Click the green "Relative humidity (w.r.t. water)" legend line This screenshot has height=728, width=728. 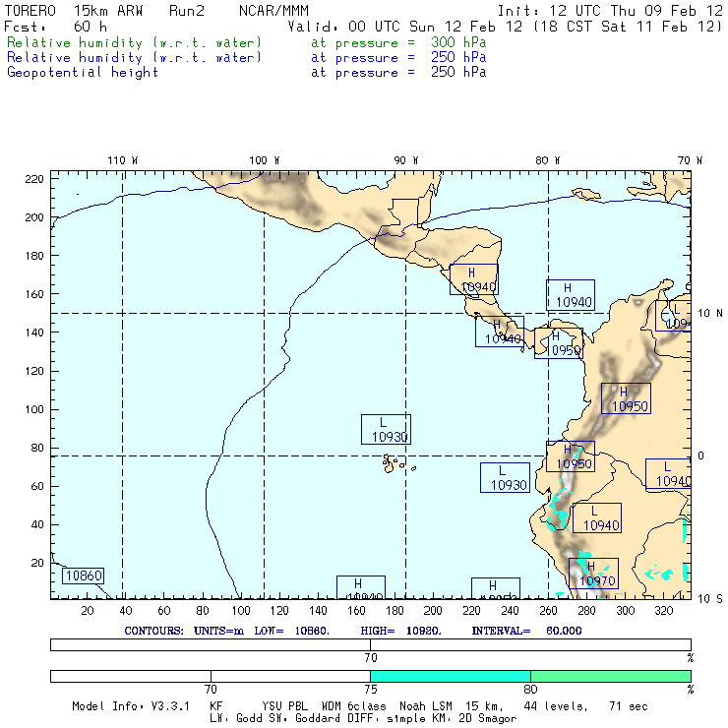point(134,42)
